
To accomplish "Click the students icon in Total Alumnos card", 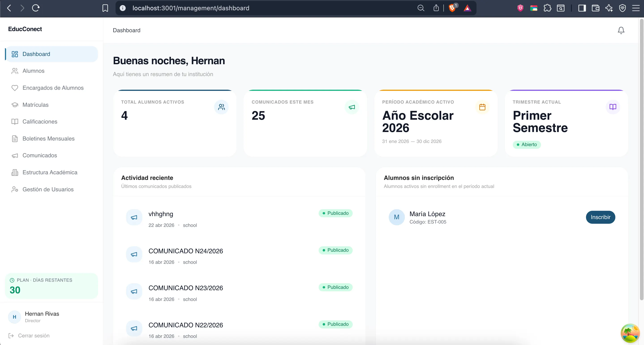I will (221, 107).
